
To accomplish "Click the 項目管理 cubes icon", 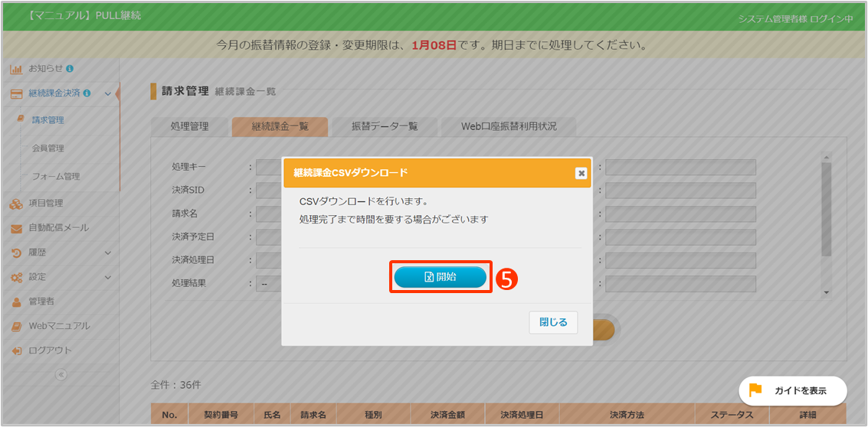I will [x=15, y=204].
